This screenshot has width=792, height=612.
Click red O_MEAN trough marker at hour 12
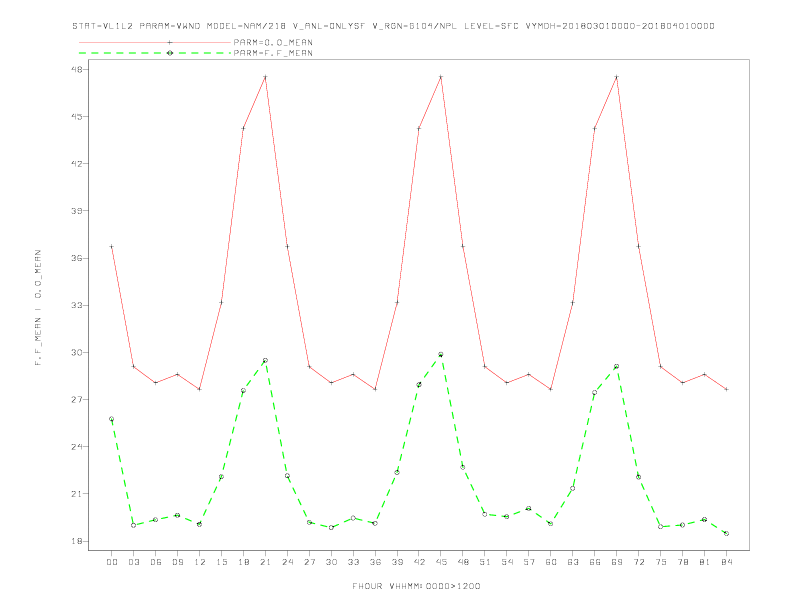click(200, 389)
